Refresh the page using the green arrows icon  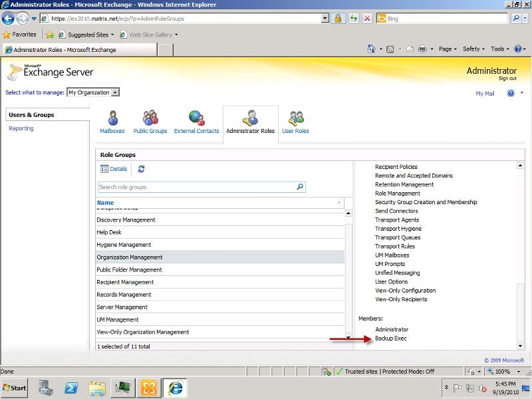coord(354,19)
